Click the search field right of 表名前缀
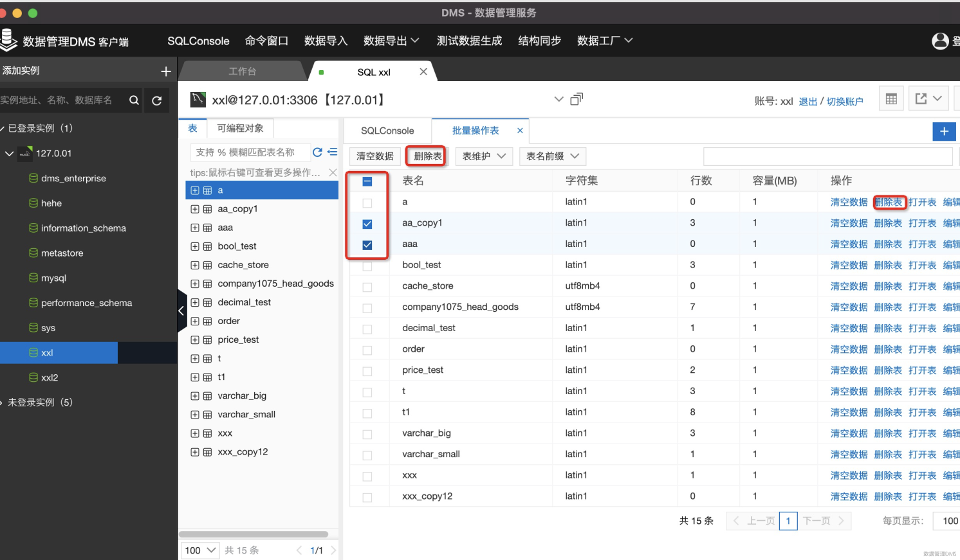960x560 pixels. 827,156
